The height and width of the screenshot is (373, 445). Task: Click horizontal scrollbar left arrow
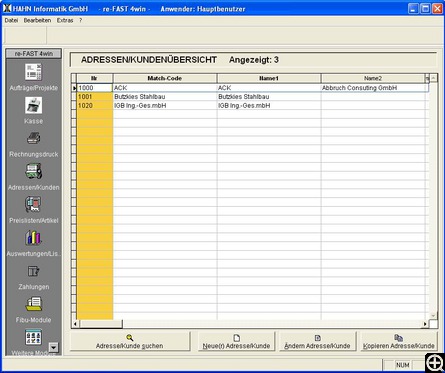pyautogui.click(x=75, y=324)
